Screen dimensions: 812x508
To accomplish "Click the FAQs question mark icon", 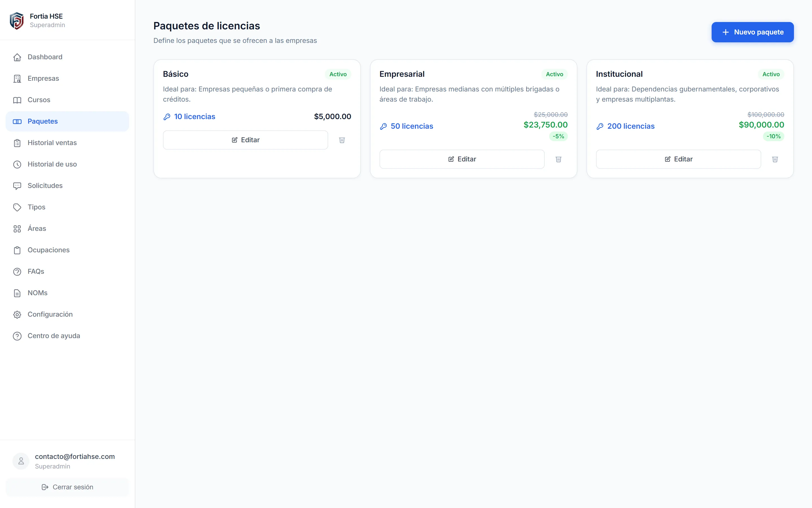I will tap(17, 272).
